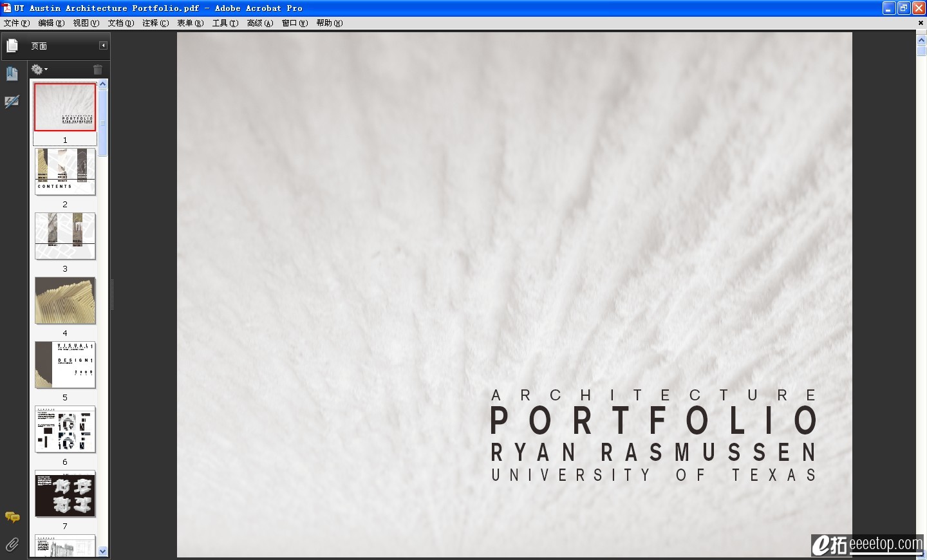The width and height of the screenshot is (927, 560).
Task: Open the 帮助 (Help) menu
Action: pos(330,23)
